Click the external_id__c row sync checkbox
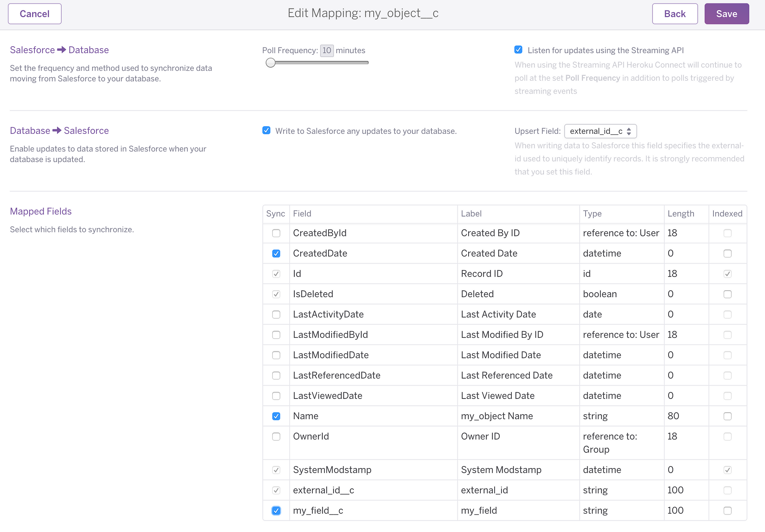 click(x=276, y=490)
